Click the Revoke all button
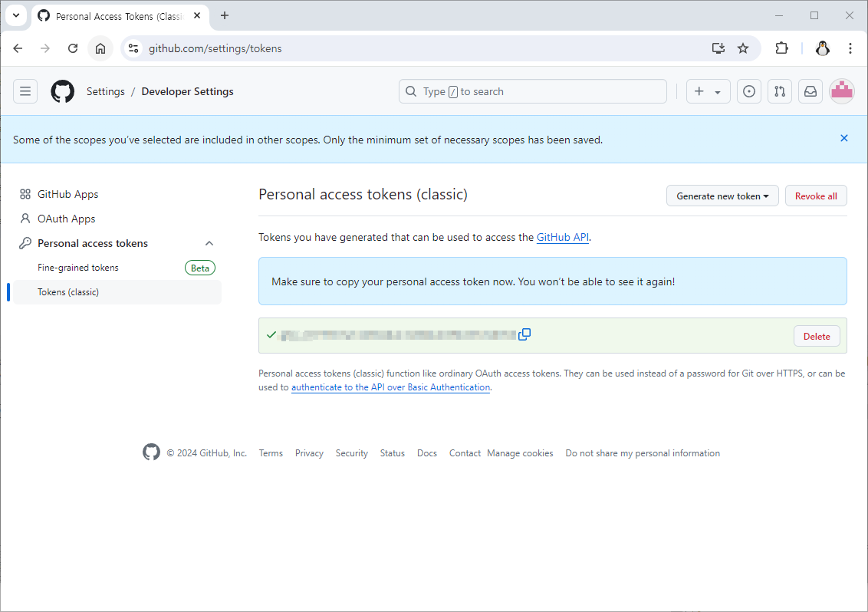This screenshot has height=612, width=868. [816, 196]
